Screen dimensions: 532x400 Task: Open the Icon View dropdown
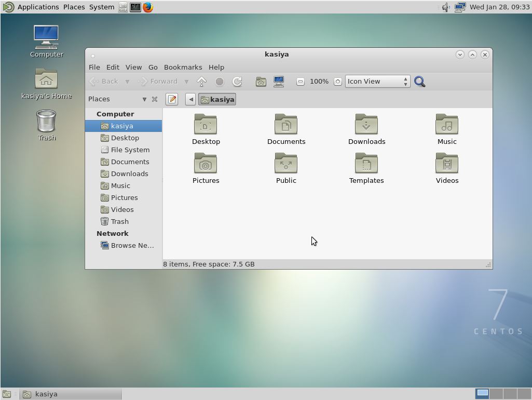tap(377, 81)
